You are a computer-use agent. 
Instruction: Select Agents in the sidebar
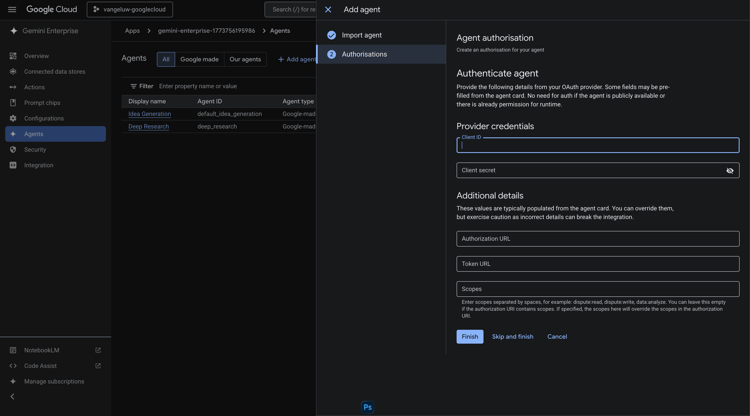[55, 134]
